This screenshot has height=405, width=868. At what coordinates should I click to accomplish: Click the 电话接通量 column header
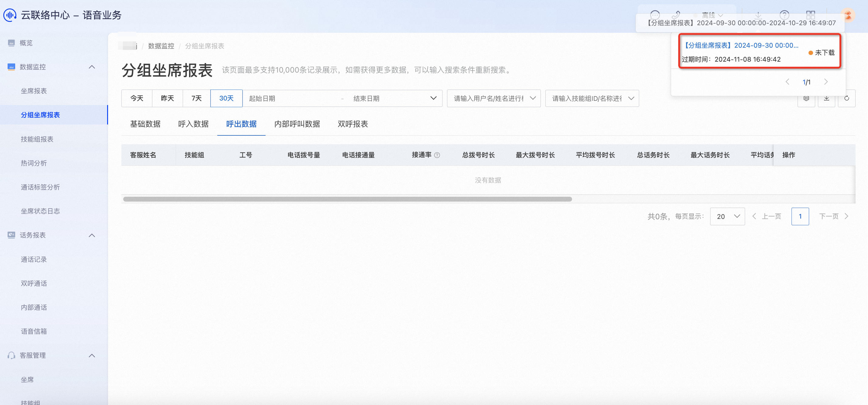[x=358, y=155]
